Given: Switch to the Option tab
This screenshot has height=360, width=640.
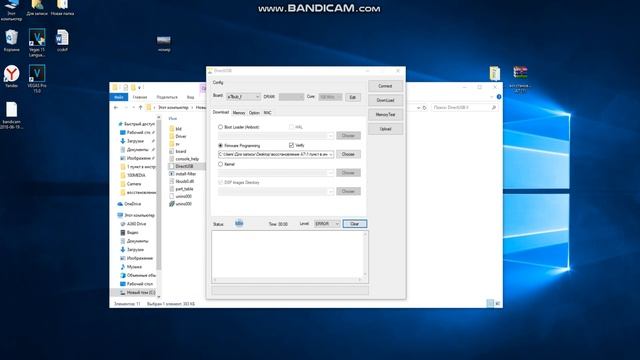Looking at the screenshot, I should (x=254, y=113).
